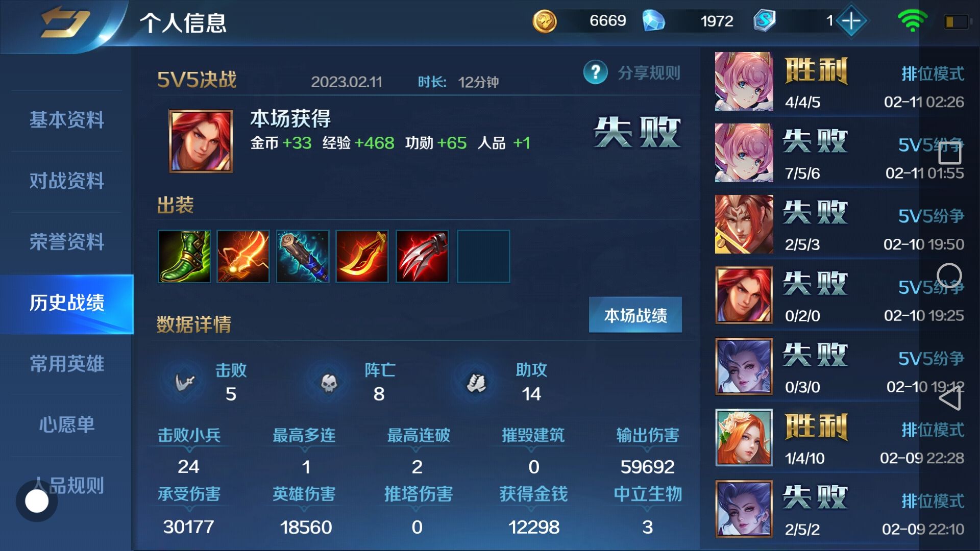Tap the red-haired hero portrait
The width and height of the screenshot is (980, 551).
click(x=201, y=141)
